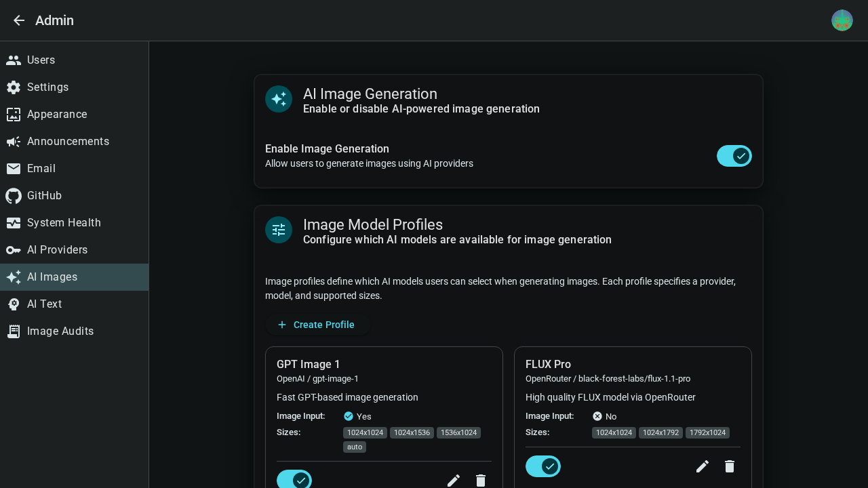Click the 1792x1024 size chip
The width and height of the screenshot is (868, 488).
click(707, 432)
